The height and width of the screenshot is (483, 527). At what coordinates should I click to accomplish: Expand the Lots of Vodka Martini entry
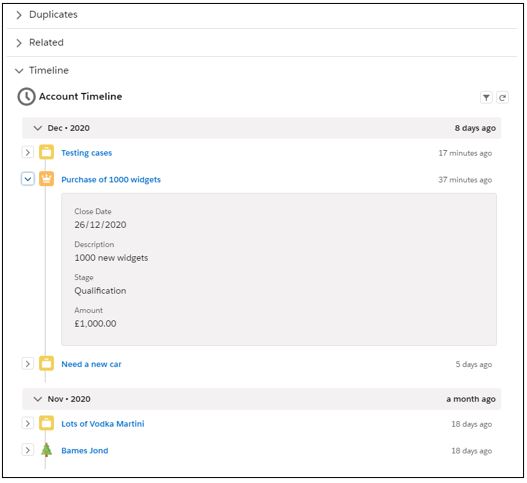tap(28, 424)
